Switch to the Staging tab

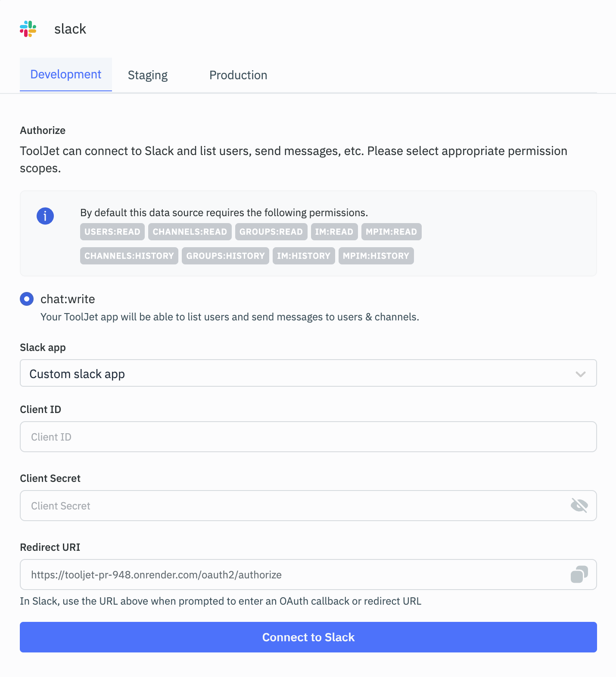click(x=147, y=75)
